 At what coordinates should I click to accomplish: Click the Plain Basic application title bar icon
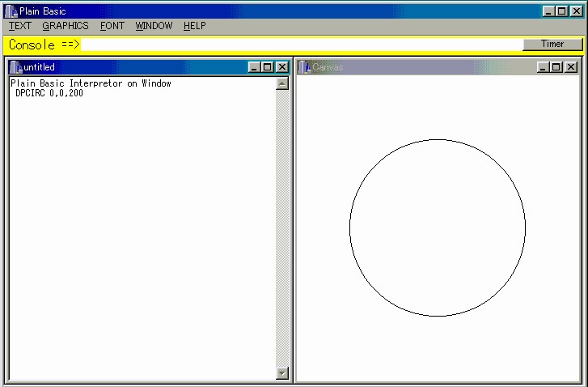pyautogui.click(x=11, y=11)
